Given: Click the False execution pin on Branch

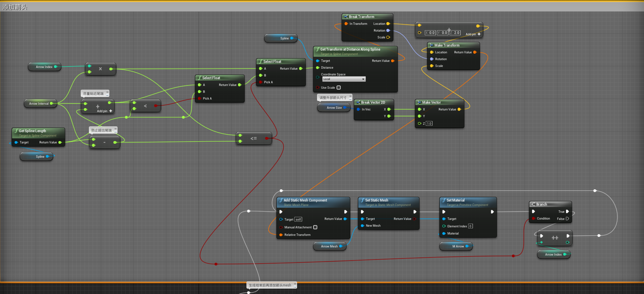Looking at the screenshot, I should (x=567, y=219).
